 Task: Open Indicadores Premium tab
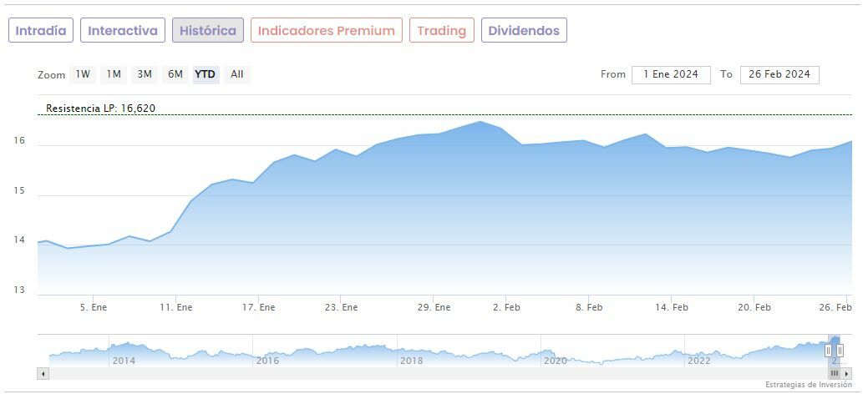[326, 31]
